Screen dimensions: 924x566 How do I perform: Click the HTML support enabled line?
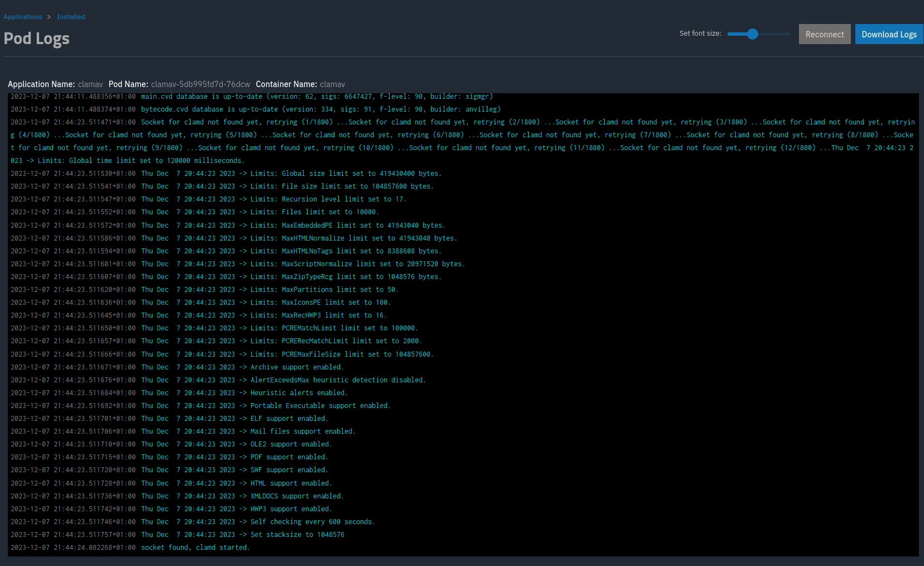[x=171, y=483]
